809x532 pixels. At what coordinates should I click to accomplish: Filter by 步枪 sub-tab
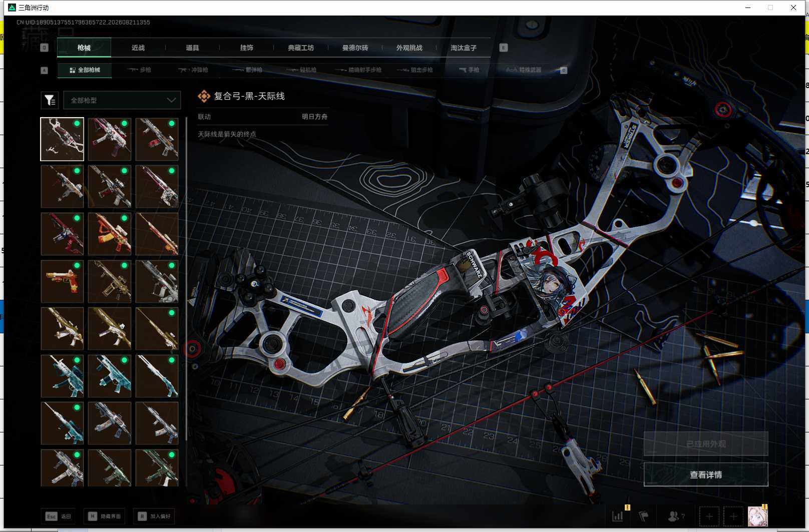click(x=139, y=70)
